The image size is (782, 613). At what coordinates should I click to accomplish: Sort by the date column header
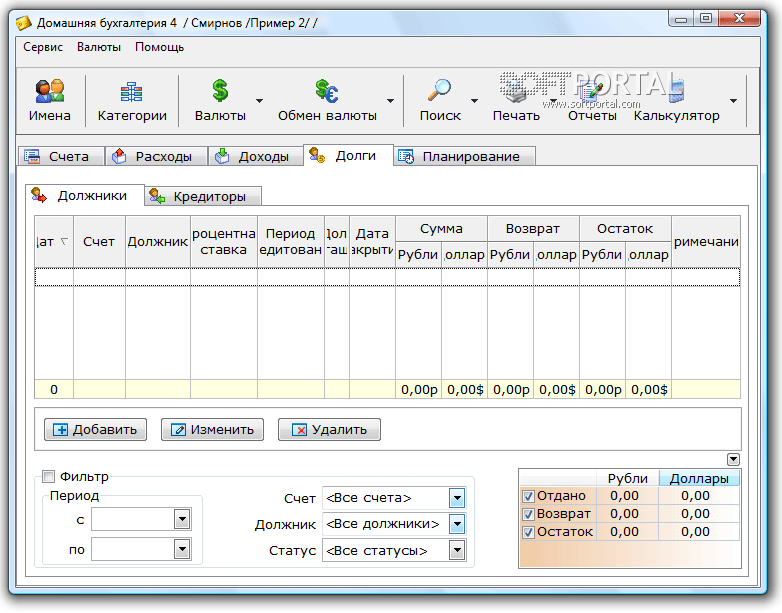coord(54,242)
